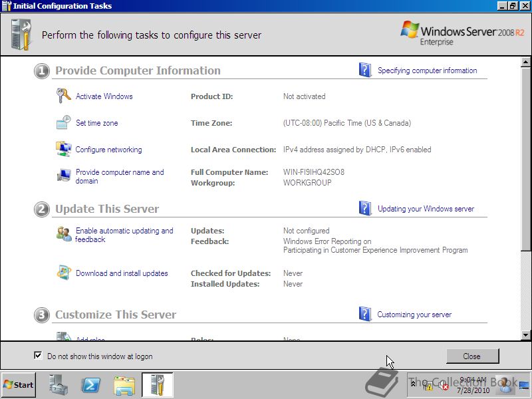Toggle Do not show this window at logon
532x399 pixels.
click(38, 356)
